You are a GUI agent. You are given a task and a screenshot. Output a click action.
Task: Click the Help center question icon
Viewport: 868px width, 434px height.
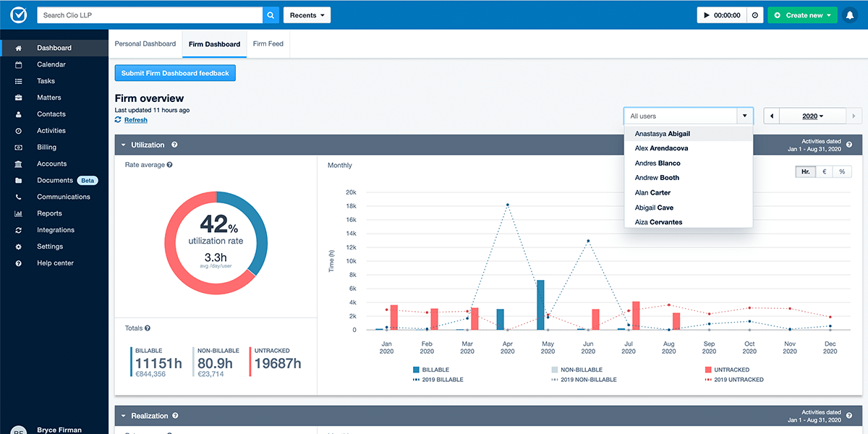(x=19, y=263)
